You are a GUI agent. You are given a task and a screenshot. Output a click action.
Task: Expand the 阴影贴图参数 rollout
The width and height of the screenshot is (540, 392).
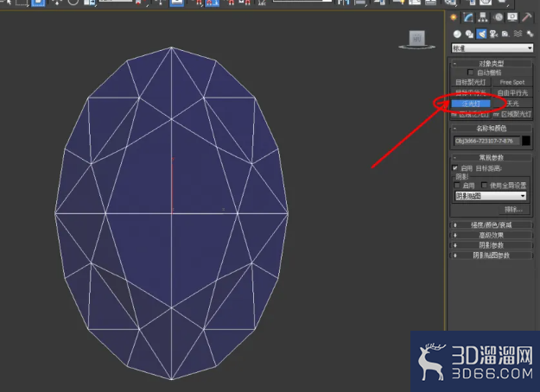(x=492, y=256)
